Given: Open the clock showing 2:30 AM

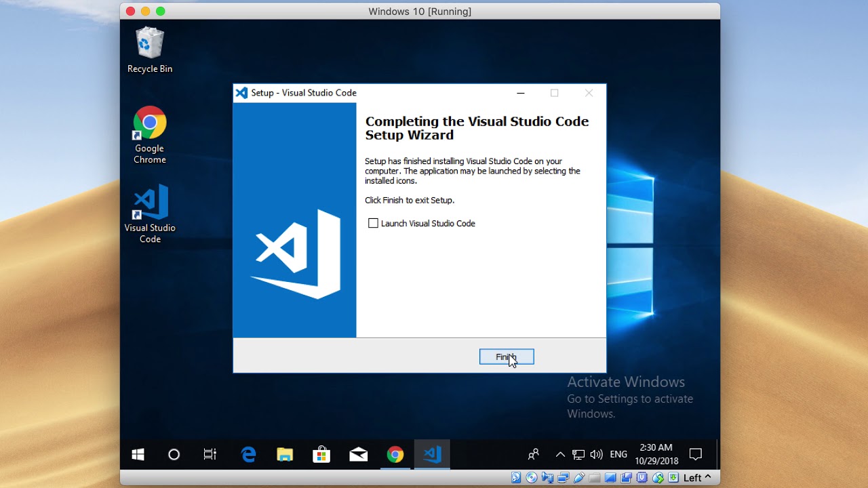Looking at the screenshot, I should tap(656, 455).
